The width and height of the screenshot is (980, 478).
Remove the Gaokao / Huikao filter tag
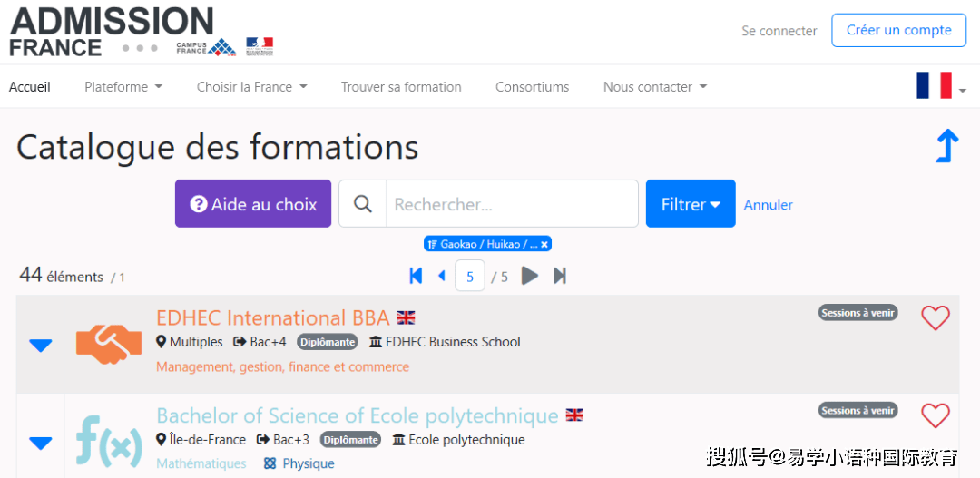point(544,244)
